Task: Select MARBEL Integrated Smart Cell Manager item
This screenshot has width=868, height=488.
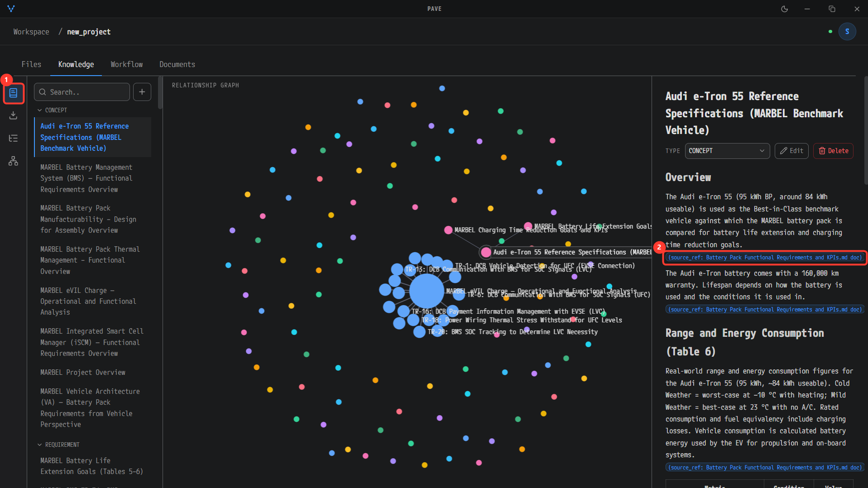Action: tap(92, 342)
